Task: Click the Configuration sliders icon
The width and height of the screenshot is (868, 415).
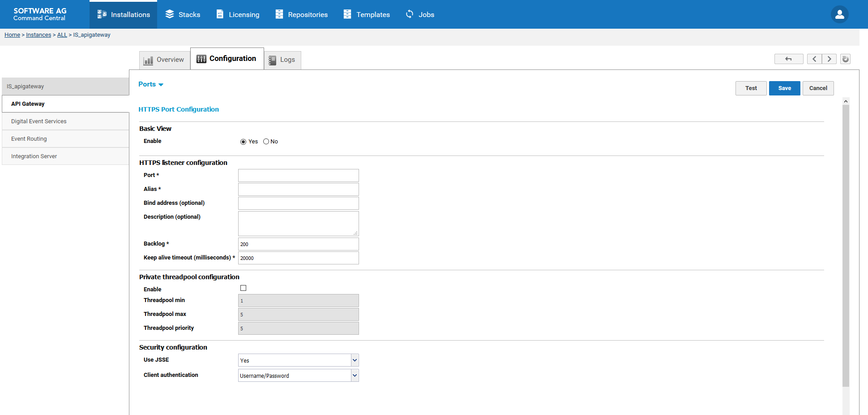Action: coord(201,59)
